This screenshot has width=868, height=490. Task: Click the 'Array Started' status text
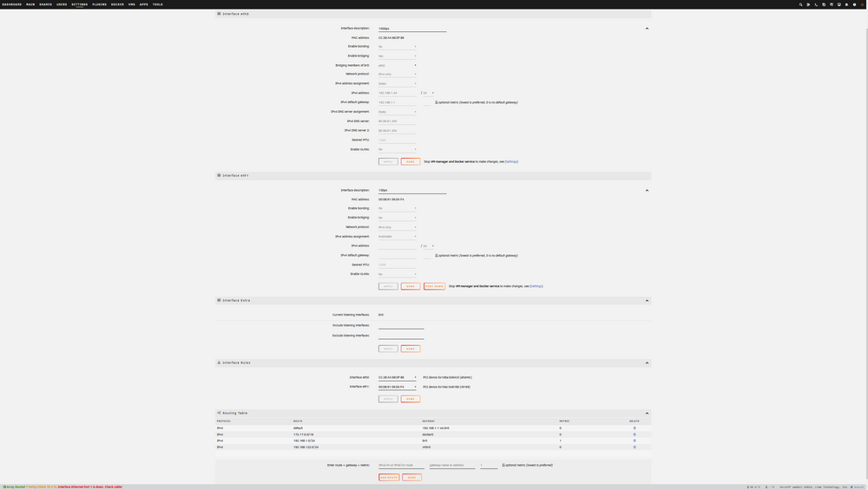[16, 487]
